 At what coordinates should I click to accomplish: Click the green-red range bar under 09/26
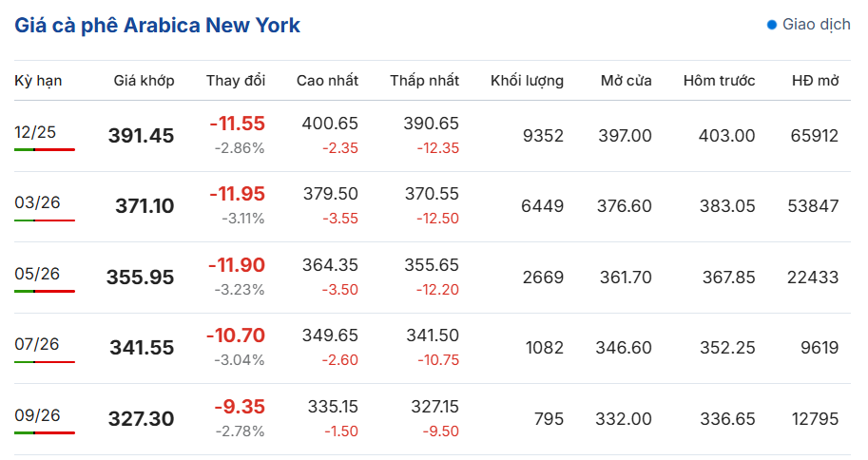45,432
